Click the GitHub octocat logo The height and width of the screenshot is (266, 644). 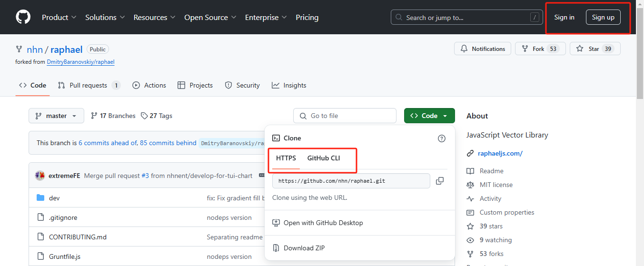coord(23,17)
